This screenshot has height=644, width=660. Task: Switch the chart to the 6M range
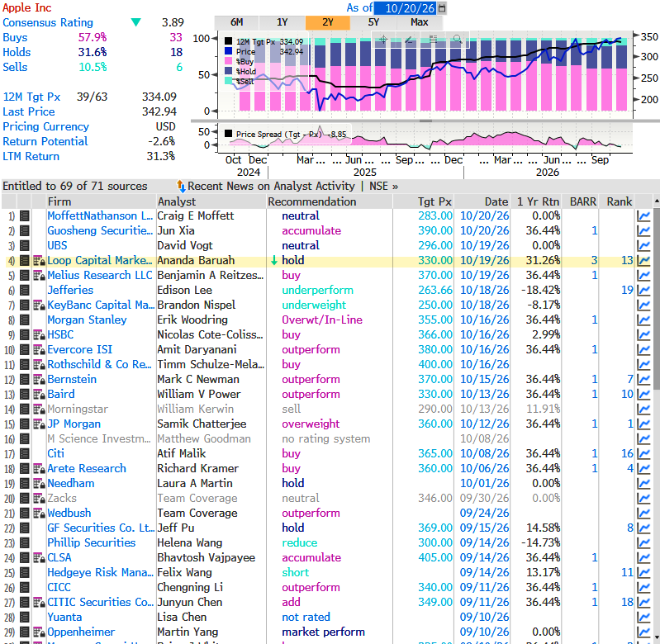(x=236, y=22)
